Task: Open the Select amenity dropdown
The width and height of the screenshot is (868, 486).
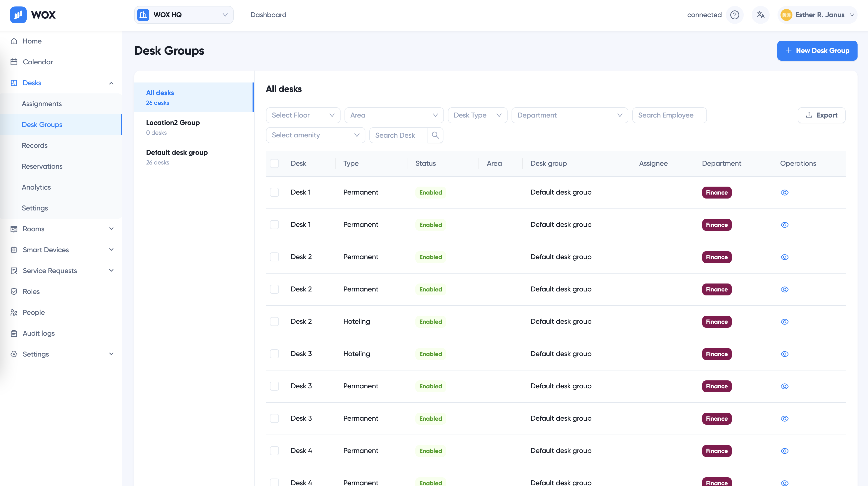Action: tap(315, 135)
